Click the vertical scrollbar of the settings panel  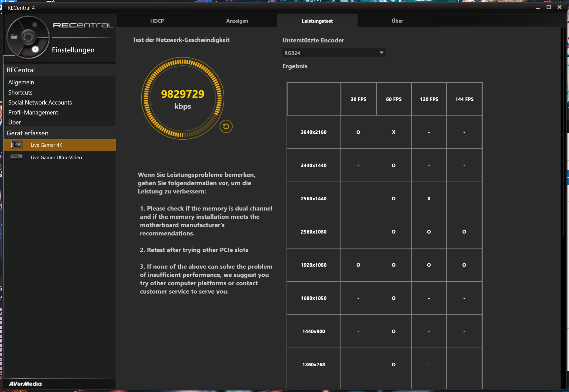pyautogui.click(x=563, y=132)
